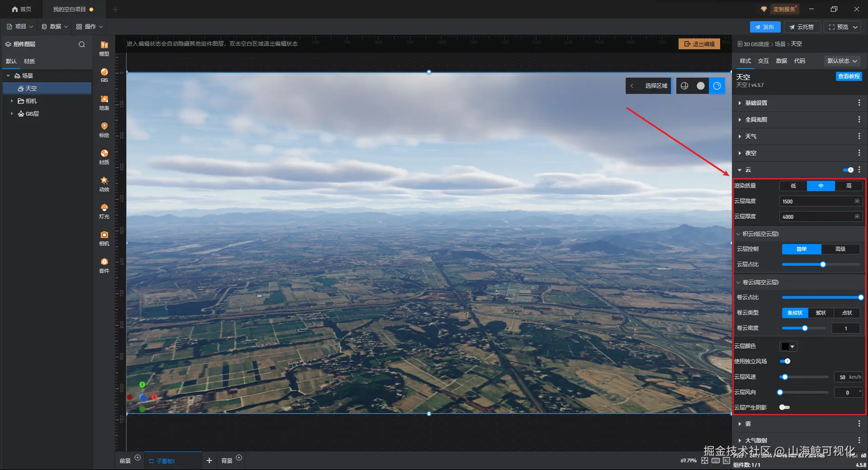
Task: Open the 默认状态 dropdown
Action: coord(842,61)
